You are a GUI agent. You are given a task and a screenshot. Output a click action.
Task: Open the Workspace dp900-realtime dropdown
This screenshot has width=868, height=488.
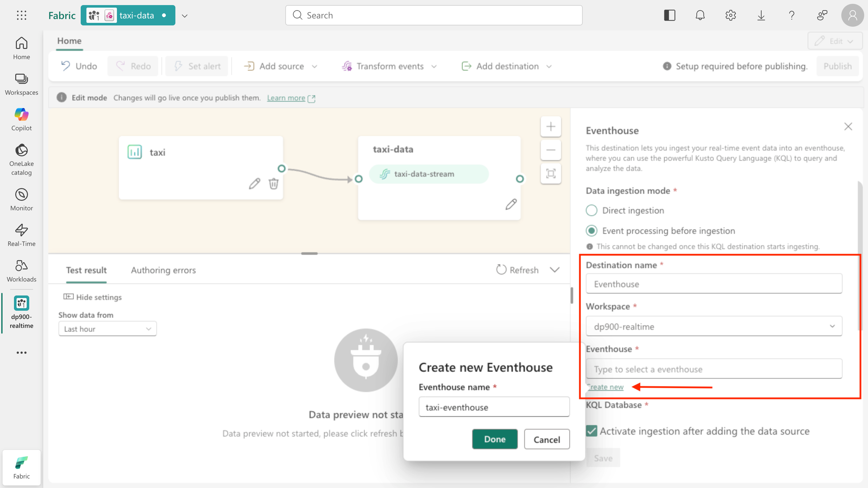714,326
